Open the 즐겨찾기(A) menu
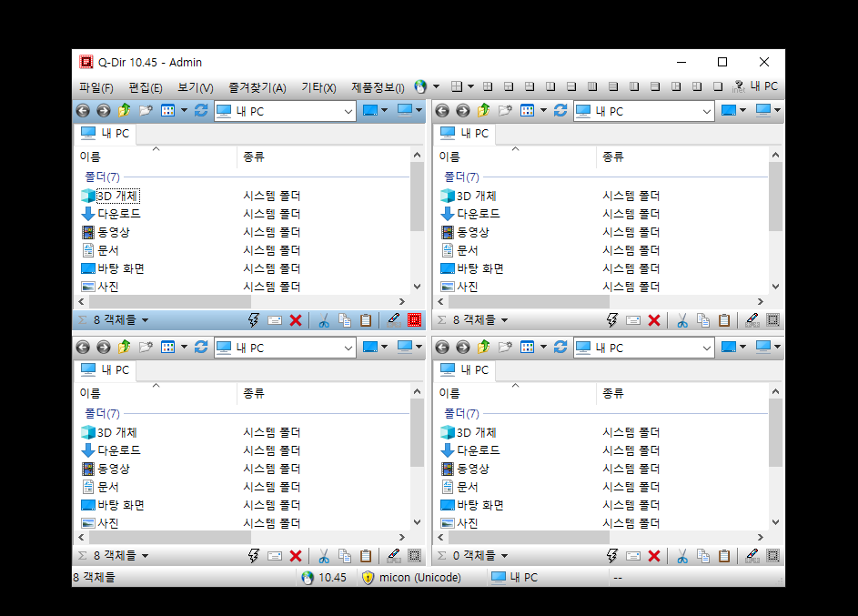This screenshot has height=616, width=858. click(x=257, y=87)
